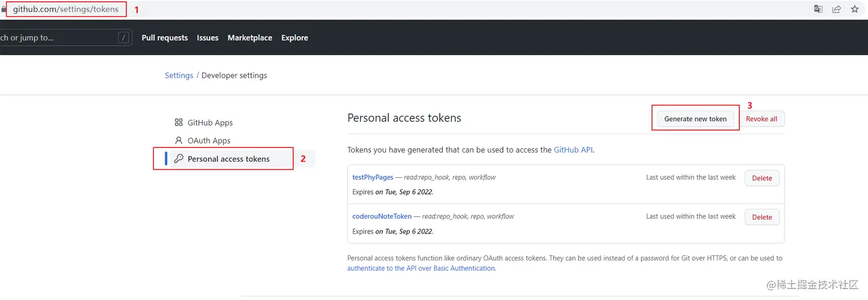Image resolution: width=868 pixels, height=300 pixels.
Task: Click testPhyPages Last used within the last week
Action: click(691, 177)
